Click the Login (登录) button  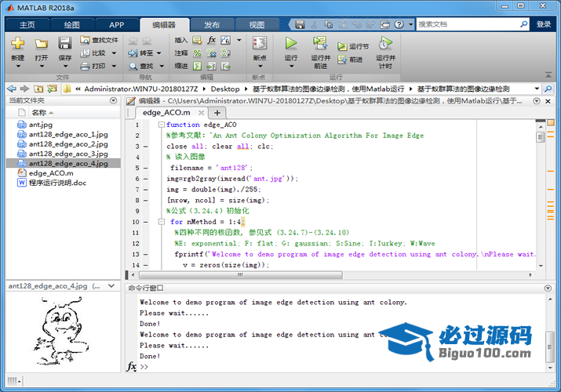pyautogui.click(x=544, y=24)
